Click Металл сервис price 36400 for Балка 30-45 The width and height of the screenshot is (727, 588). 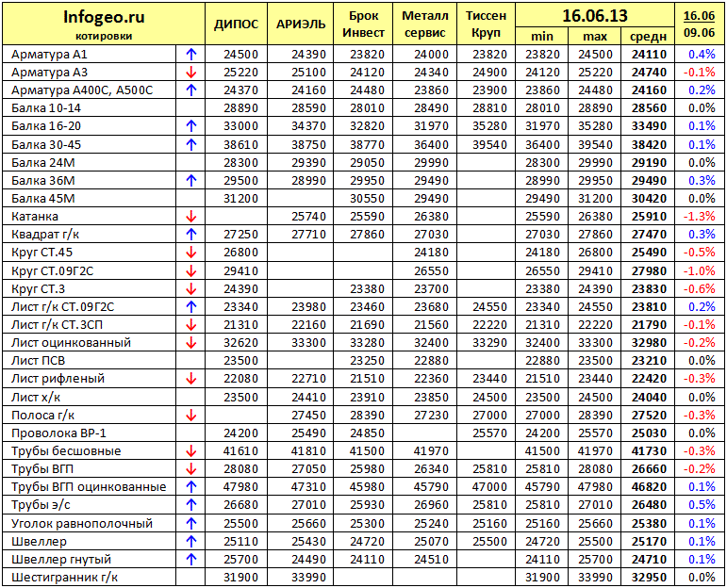click(432, 144)
